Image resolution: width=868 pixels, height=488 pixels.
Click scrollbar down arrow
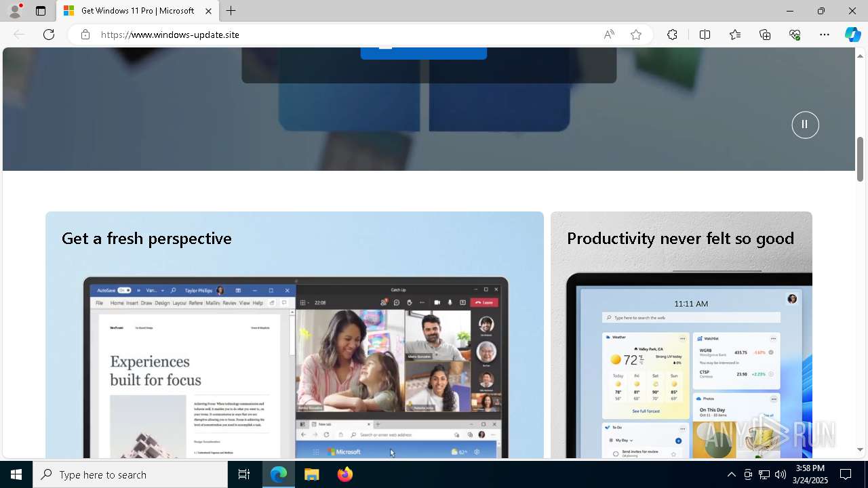860,449
